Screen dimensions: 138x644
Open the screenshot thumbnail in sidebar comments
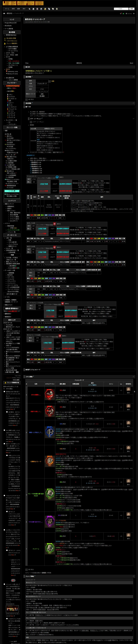click(x=12, y=609)
